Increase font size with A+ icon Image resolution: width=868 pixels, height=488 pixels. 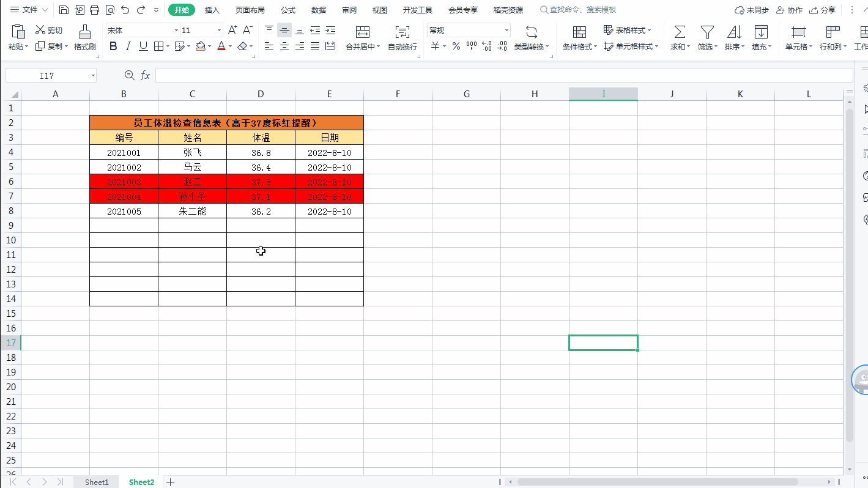[x=232, y=30]
